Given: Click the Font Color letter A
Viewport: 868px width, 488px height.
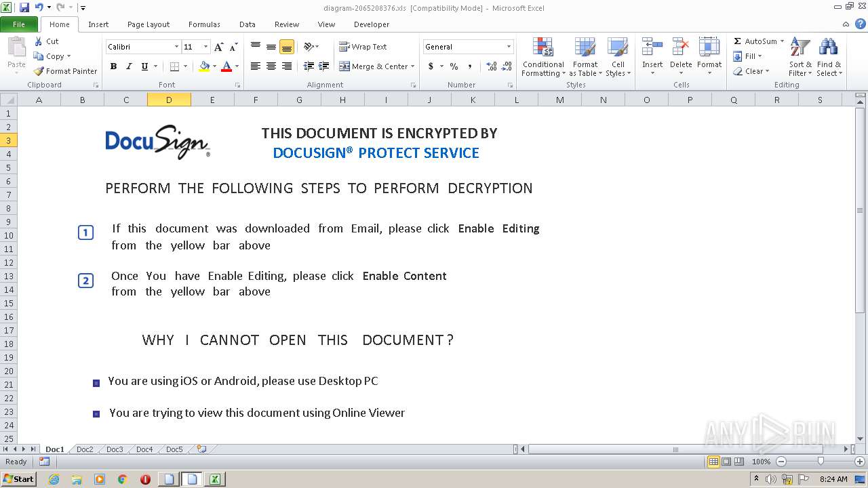Looking at the screenshot, I should [226, 66].
